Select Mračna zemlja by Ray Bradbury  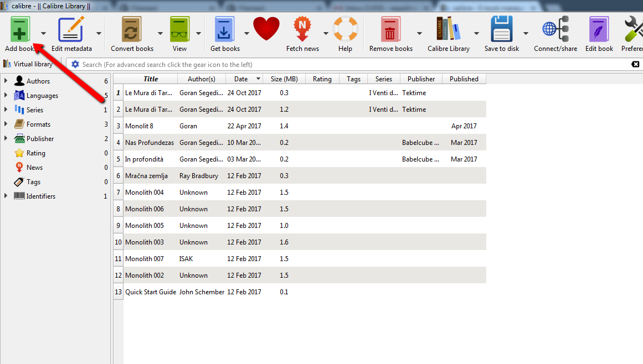point(146,176)
